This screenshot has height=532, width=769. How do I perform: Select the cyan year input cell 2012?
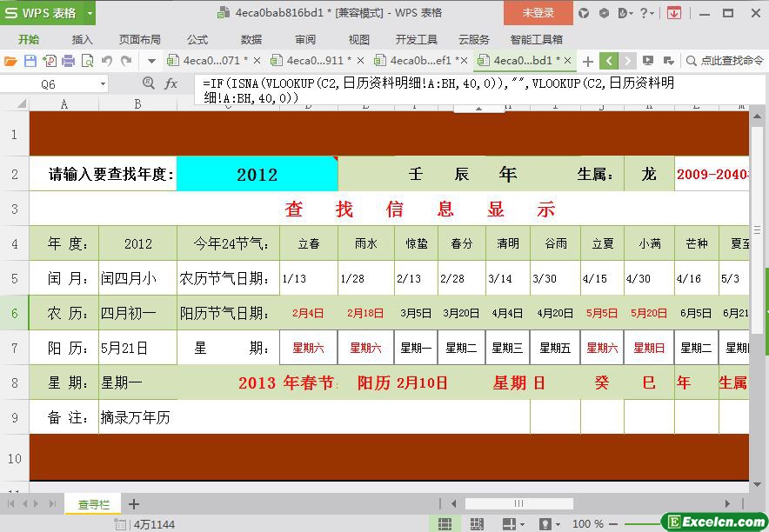[x=257, y=174]
